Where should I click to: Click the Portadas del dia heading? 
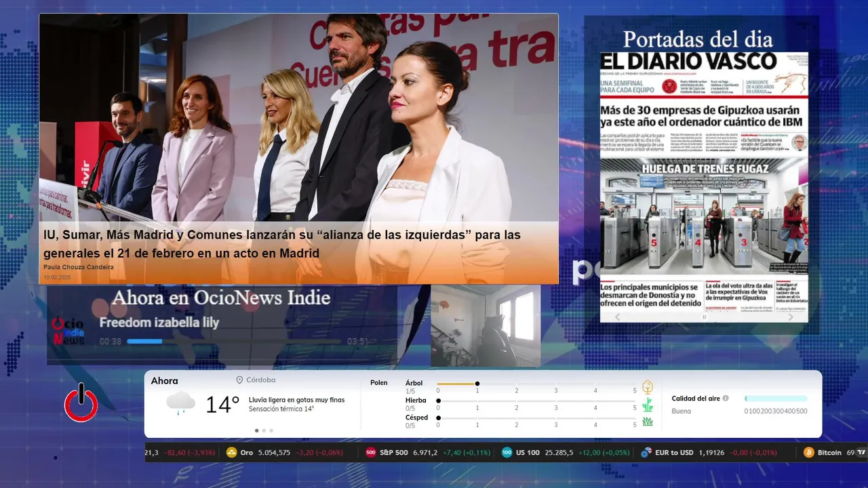698,39
